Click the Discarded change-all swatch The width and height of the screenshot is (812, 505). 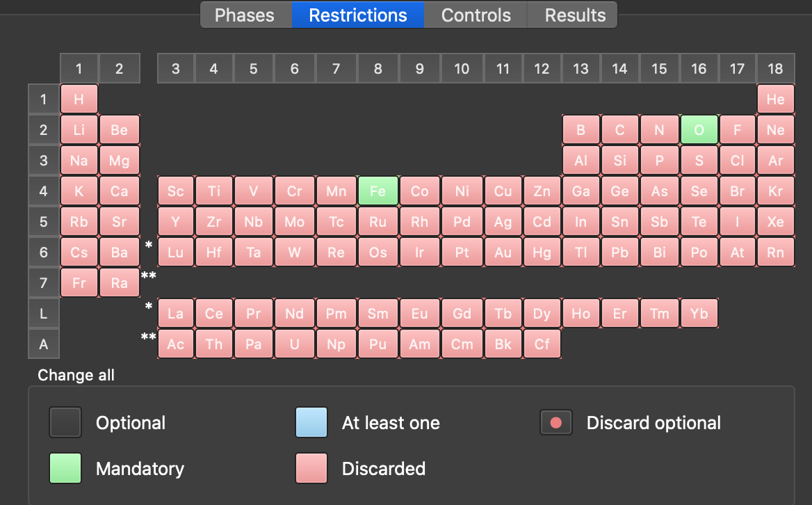[x=311, y=468]
